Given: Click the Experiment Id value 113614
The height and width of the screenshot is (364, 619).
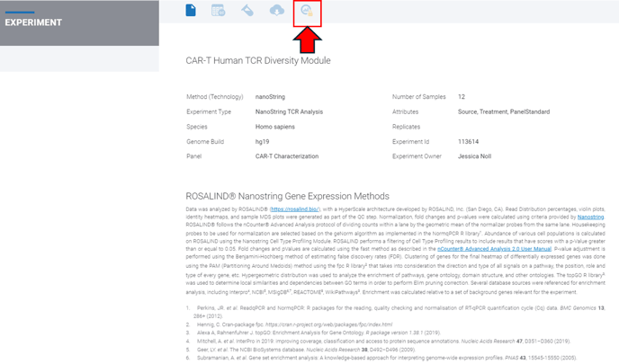Looking at the screenshot, I should [x=468, y=142].
